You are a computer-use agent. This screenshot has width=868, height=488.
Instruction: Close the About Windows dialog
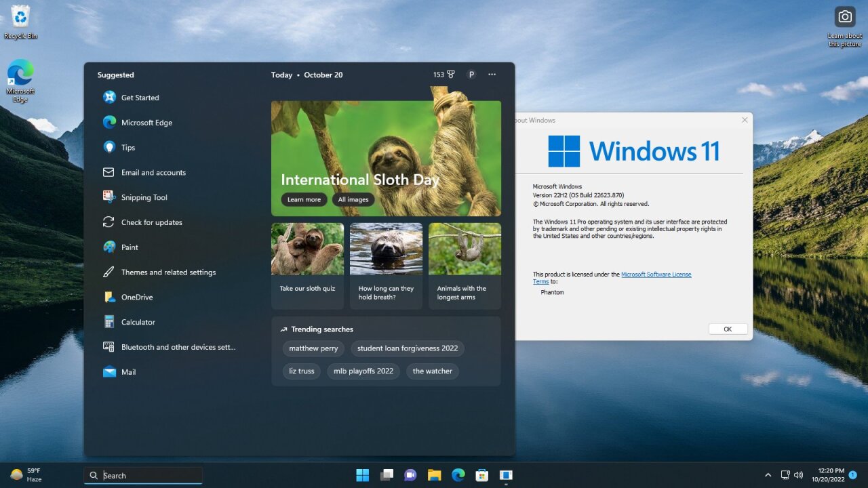(745, 120)
